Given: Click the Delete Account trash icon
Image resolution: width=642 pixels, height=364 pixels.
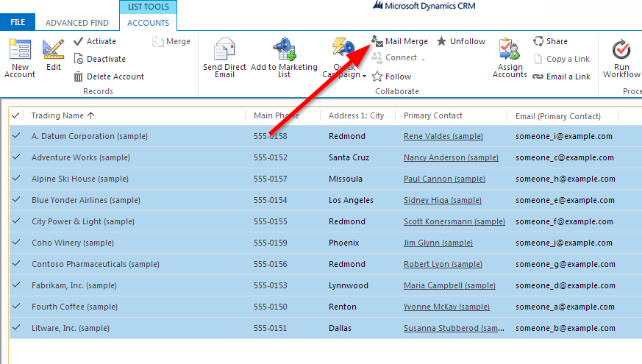Looking at the screenshot, I should 78,76.
